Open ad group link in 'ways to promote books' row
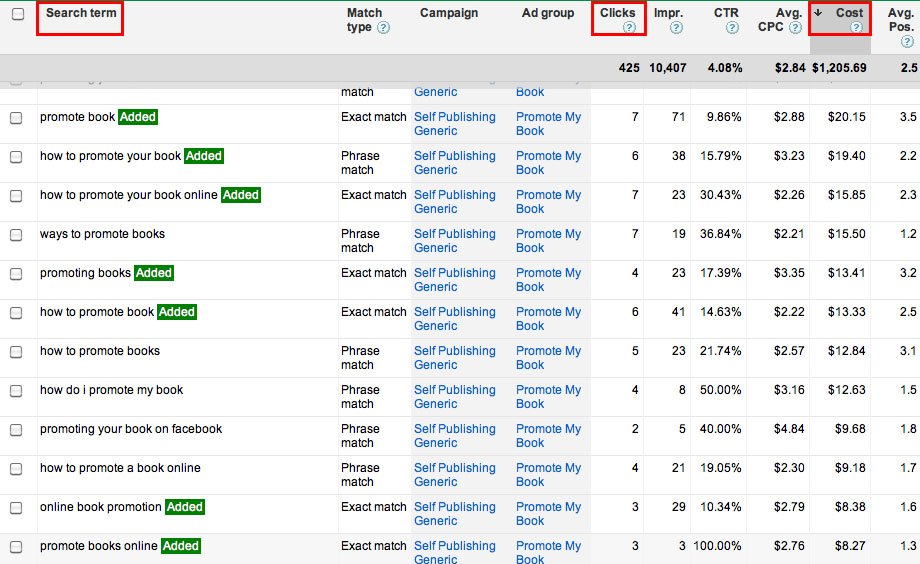This screenshot has height=564, width=920. tap(548, 241)
